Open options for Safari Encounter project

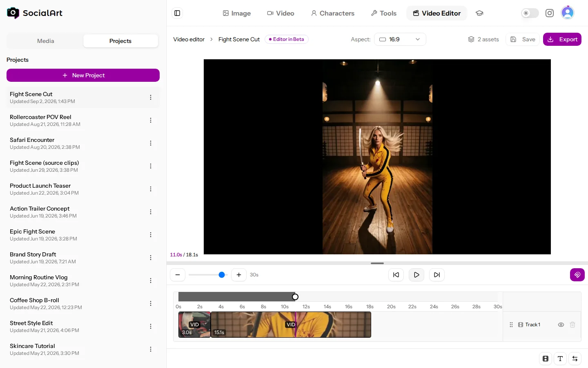[x=151, y=143]
